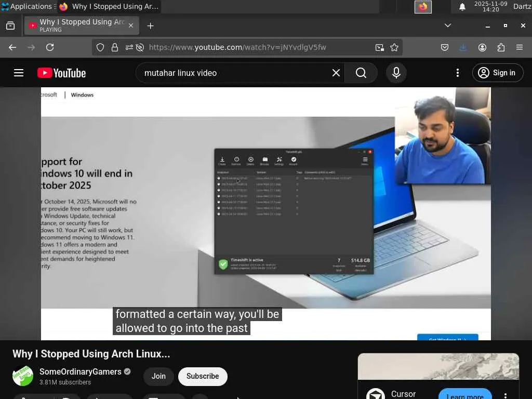This screenshot has width=532, height=399.
Task: Clear the YouTube search query
Action: [x=336, y=73]
